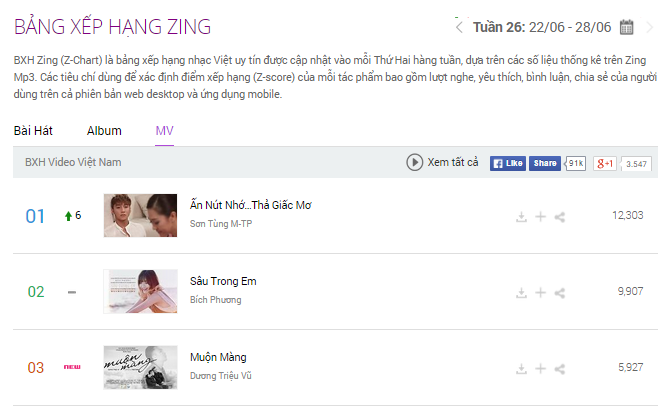Click the Xem tất cả play icon

pyautogui.click(x=414, y=162)
